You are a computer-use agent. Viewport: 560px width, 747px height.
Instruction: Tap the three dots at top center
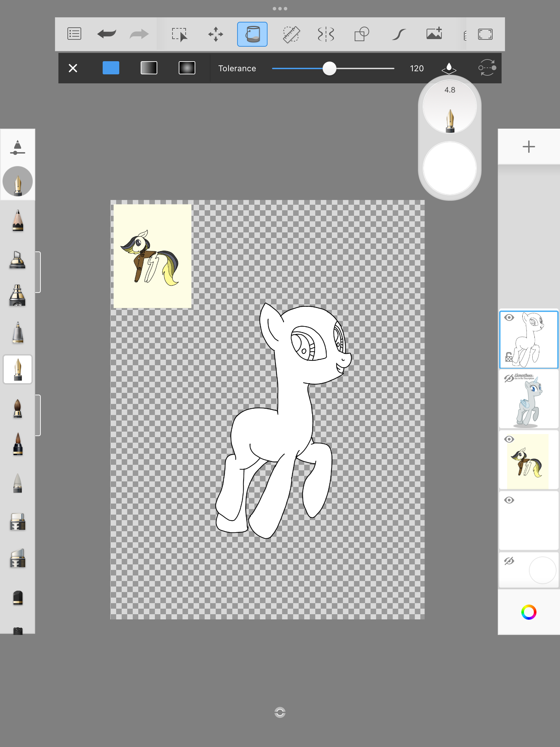click(x=280, y=9)
